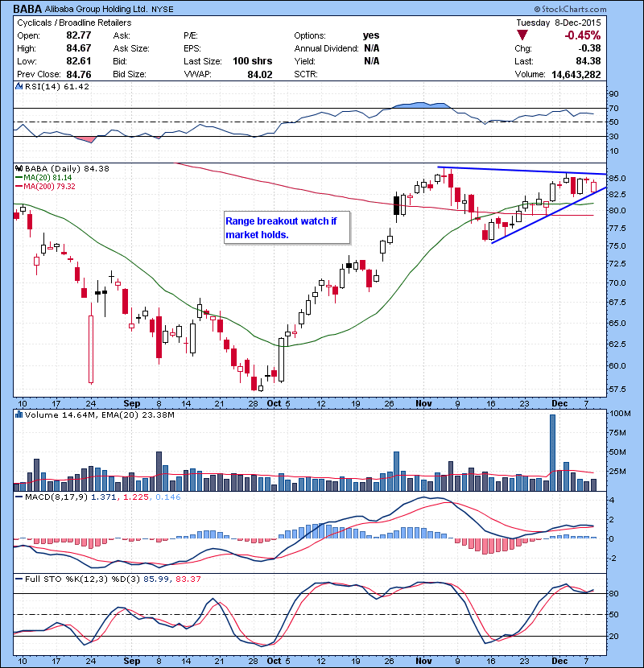This screenshot has height=668, width=644.
Task: Click the Options value yes
Action: coord(371,35)
